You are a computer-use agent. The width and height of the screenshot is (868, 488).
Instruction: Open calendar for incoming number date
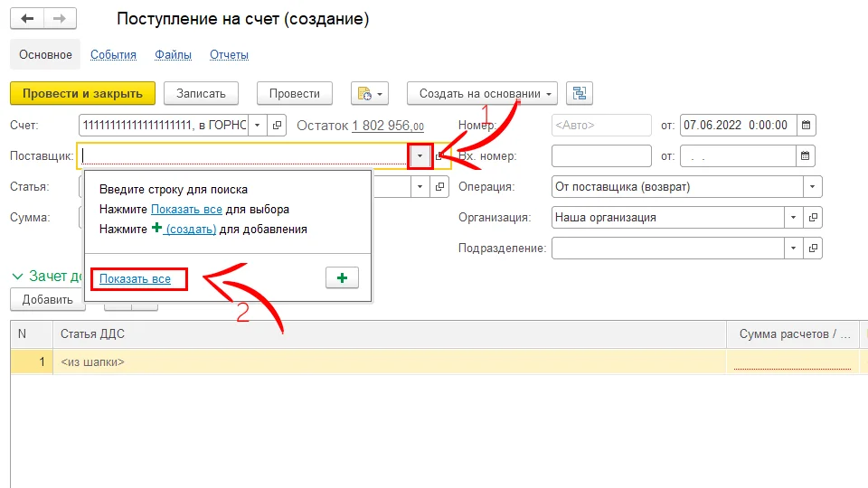(x=807, y=156)
